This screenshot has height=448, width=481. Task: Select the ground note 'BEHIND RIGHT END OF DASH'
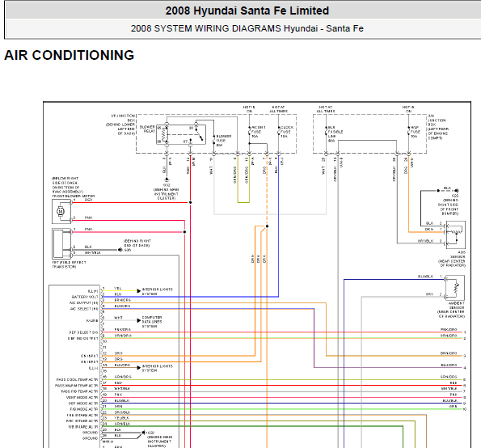pos(137,243)
